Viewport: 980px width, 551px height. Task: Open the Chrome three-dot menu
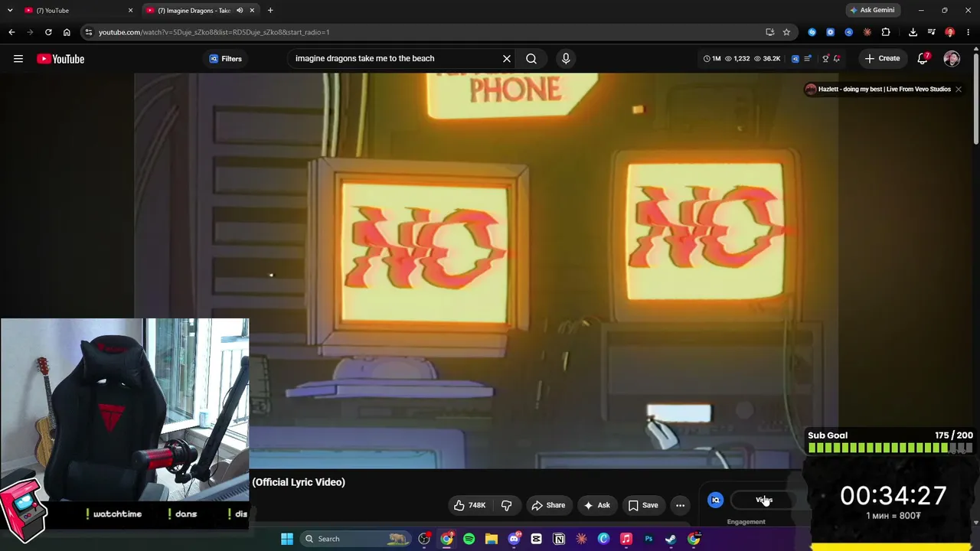coord(969,32)
